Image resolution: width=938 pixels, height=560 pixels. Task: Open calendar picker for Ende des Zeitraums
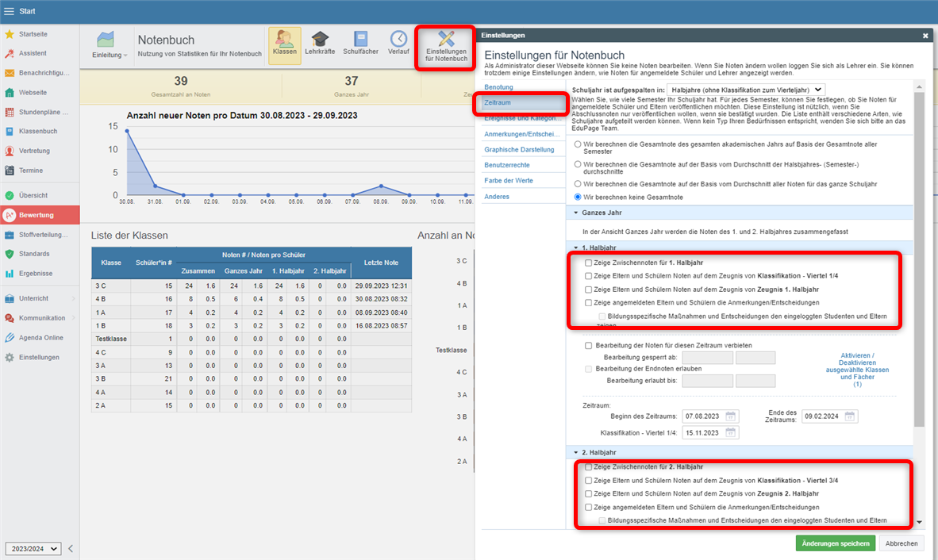point(849,416)
